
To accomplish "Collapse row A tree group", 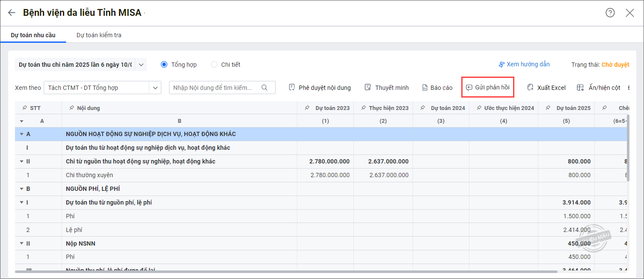I will (21, 134).
